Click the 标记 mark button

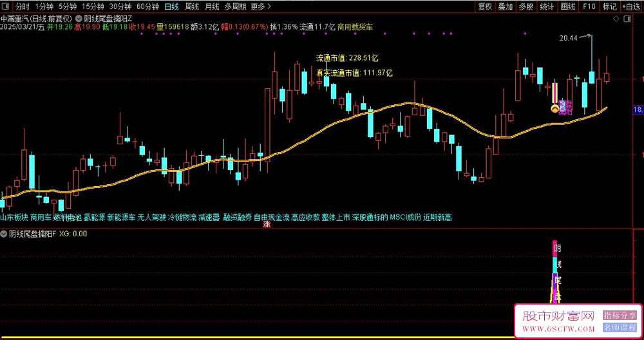[x=609, y=6]
